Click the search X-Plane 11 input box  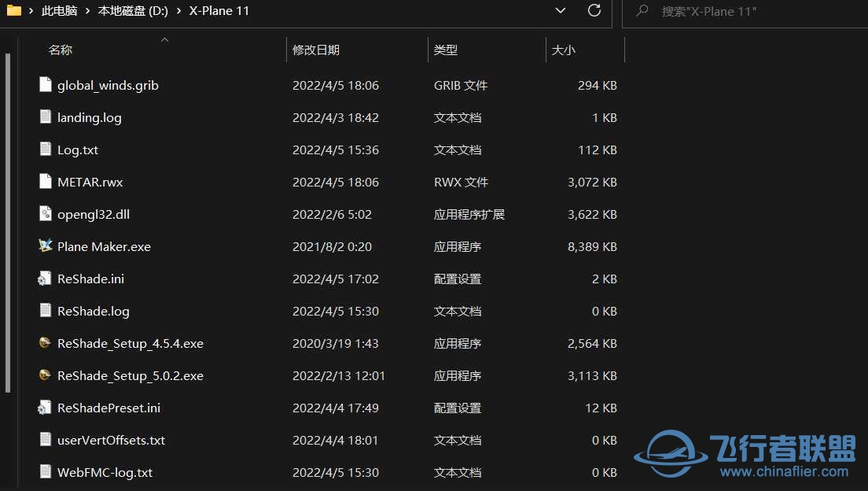click(745, 11)
